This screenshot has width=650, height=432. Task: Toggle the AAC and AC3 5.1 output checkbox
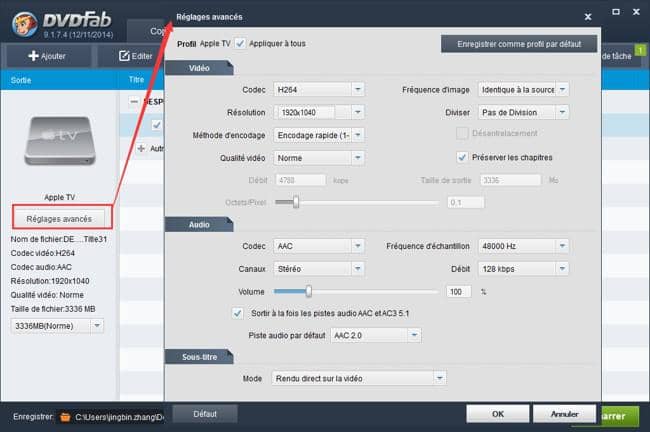point(237,313)
